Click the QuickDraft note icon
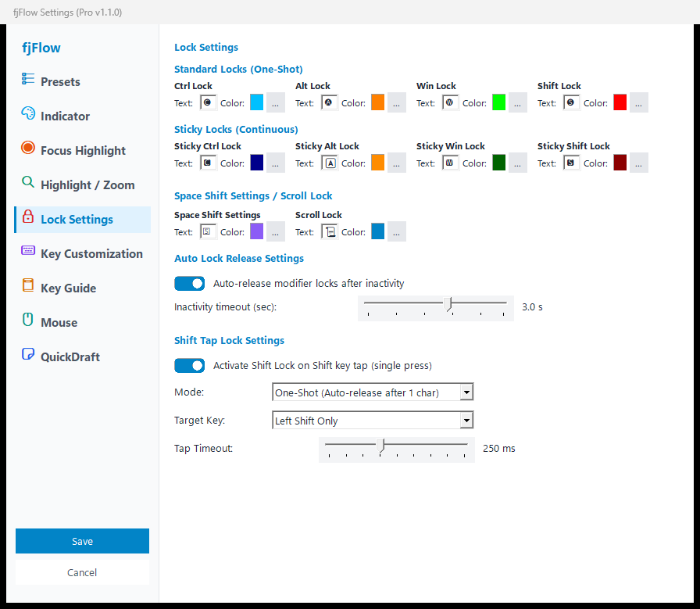 pyautogui.click(x=27, y=354)
